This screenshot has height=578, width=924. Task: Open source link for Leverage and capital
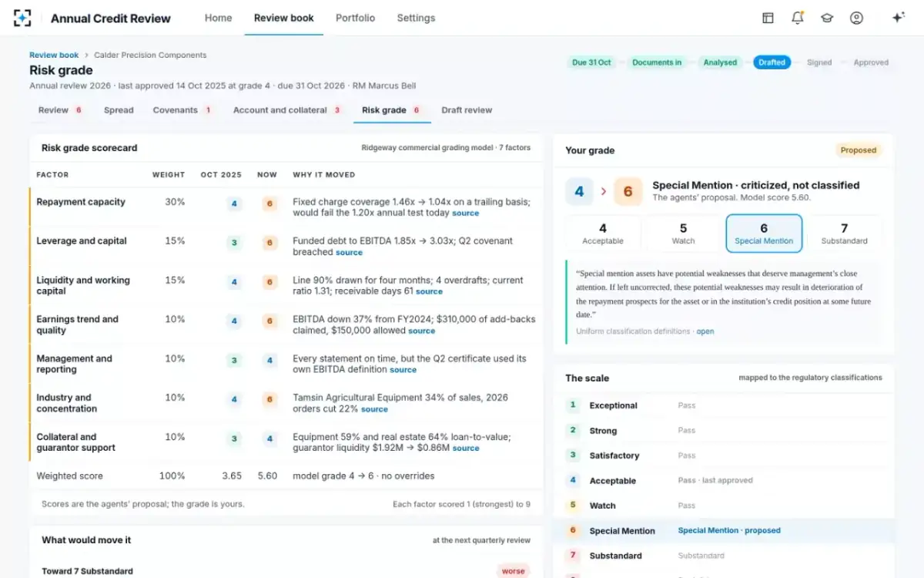point(349,253)
